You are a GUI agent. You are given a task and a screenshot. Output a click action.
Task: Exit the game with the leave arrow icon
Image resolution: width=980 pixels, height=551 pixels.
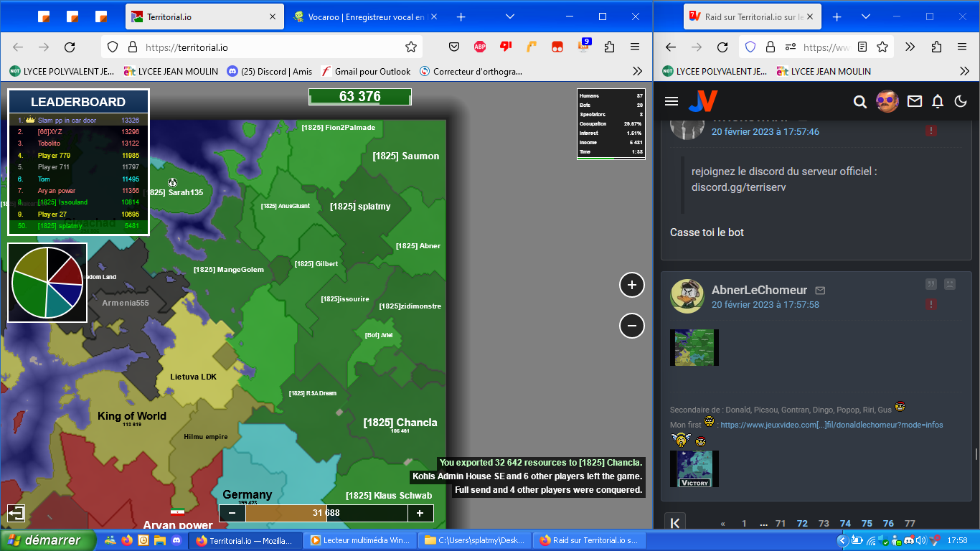click(16, 513)
